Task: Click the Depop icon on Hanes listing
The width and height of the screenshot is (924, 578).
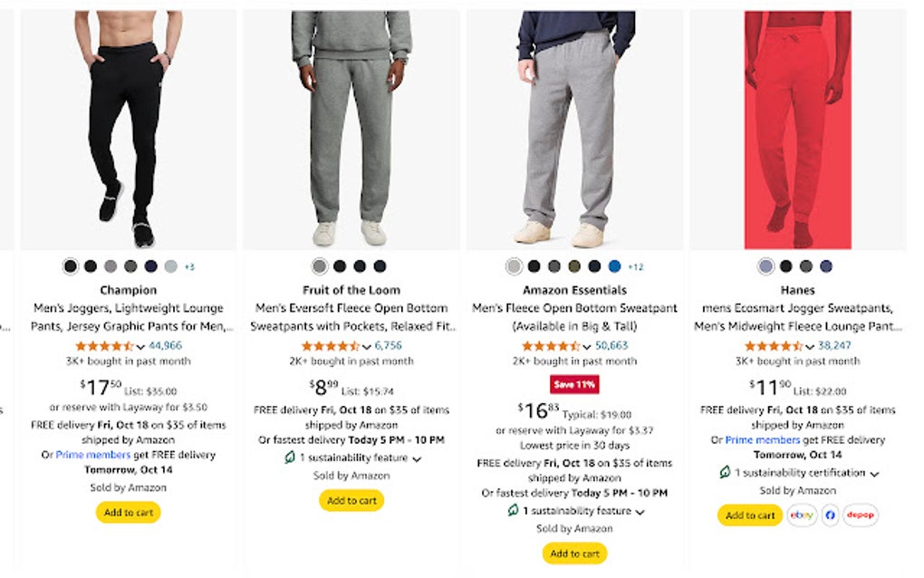Action: pyautogui.click(x=861, y=515)
